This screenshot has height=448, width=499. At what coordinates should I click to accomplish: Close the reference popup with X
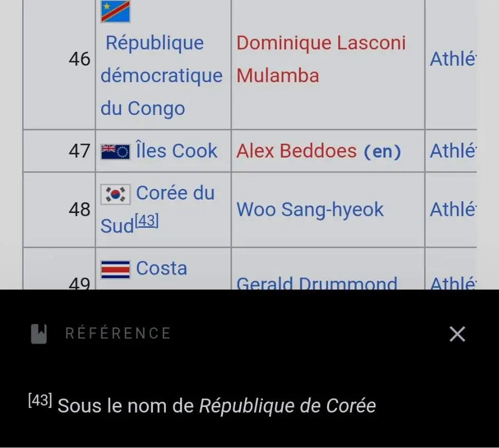pyautogui.click(x=457, y=334)
